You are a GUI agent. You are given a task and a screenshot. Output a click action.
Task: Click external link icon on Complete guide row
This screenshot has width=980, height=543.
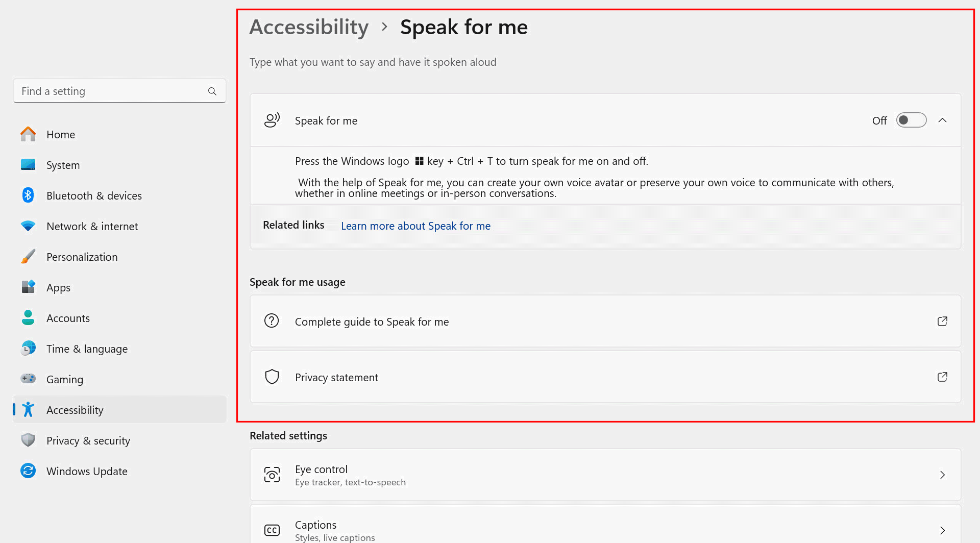[x=943, y=321]
